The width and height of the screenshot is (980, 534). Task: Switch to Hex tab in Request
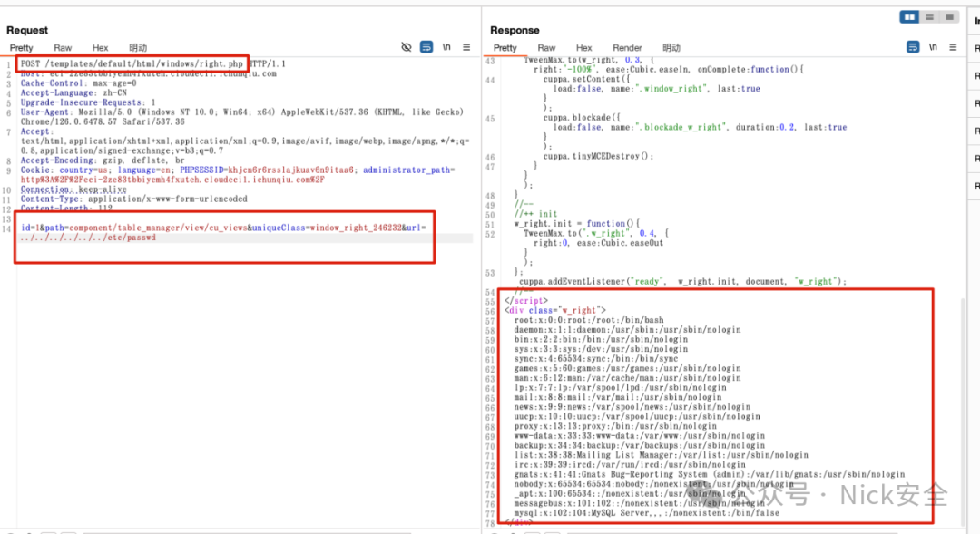click(100, 47)
